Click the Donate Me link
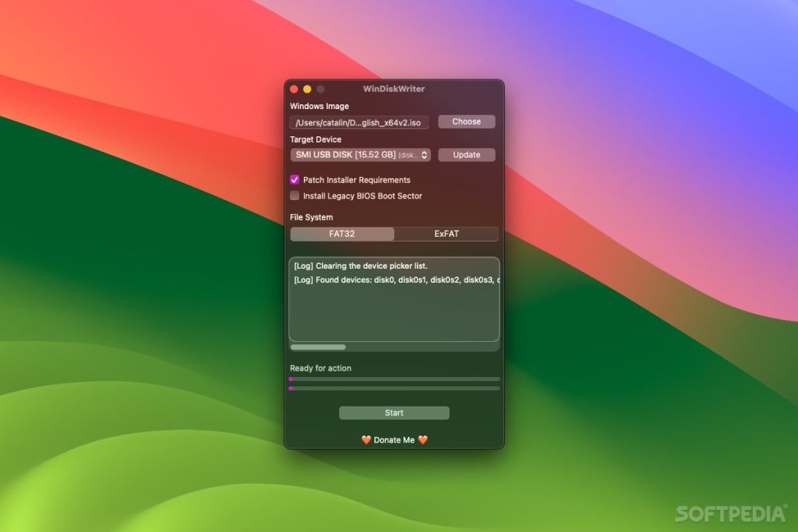Viewport: 798px width, 532px height. click(x=394, y=439)
